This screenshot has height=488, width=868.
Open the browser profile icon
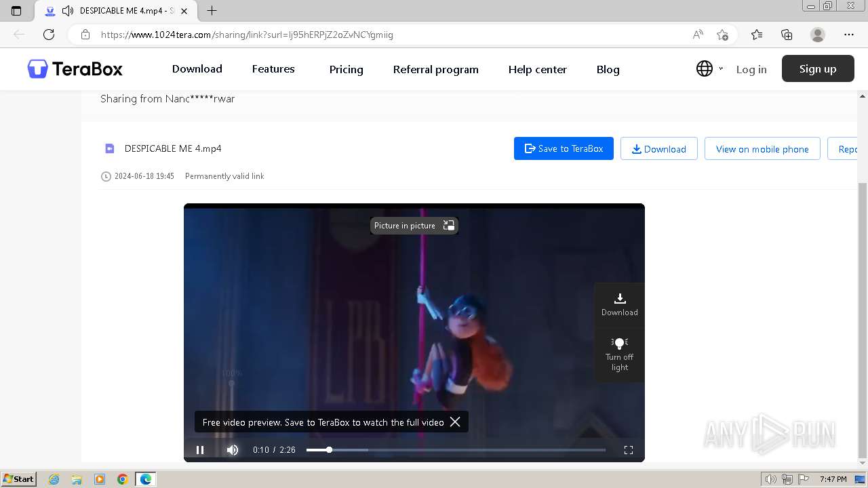[818, 35]
